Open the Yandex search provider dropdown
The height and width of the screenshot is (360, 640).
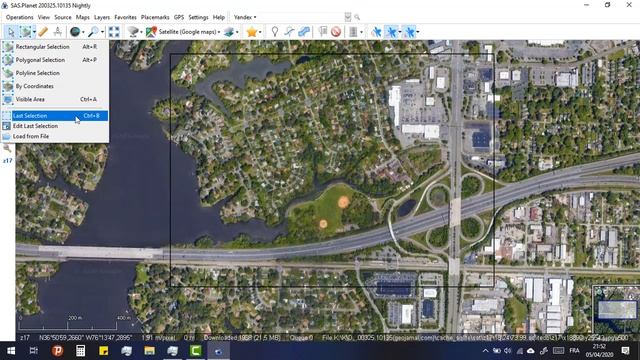click(245, 17)
